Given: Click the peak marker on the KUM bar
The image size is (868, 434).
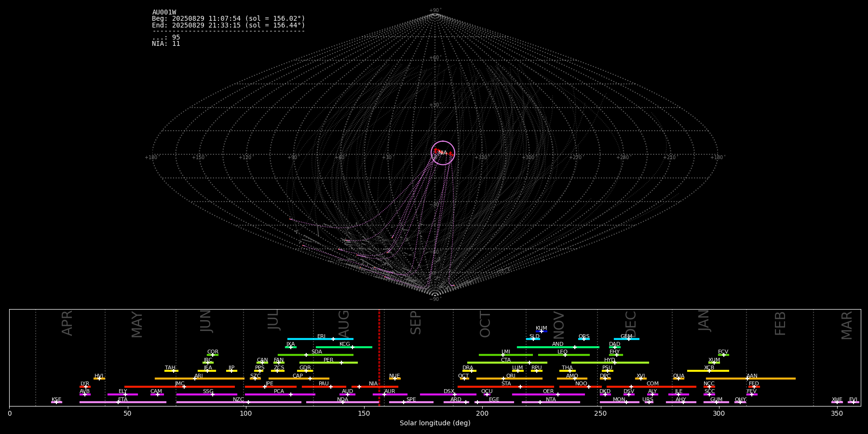Looking at the screenshot, I should tap(541, 331).
